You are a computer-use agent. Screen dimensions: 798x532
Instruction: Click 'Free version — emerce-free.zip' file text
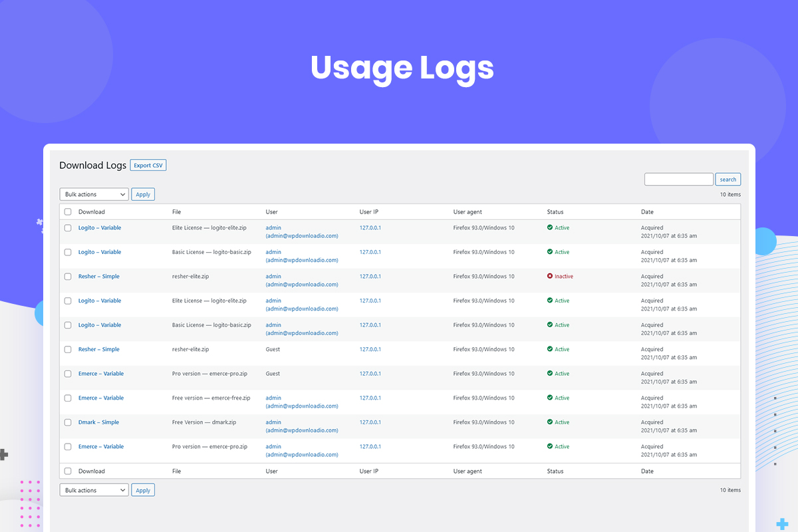click(211, 398)
